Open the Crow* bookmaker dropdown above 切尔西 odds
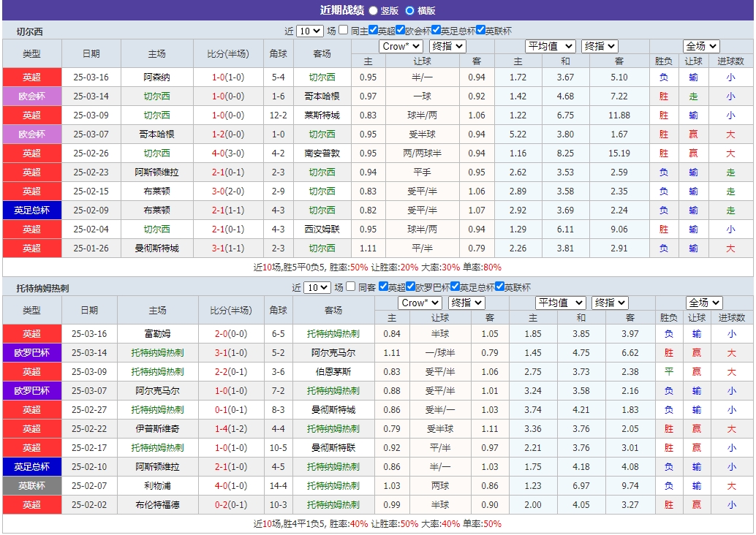756x535 pixels. point(399,46)
